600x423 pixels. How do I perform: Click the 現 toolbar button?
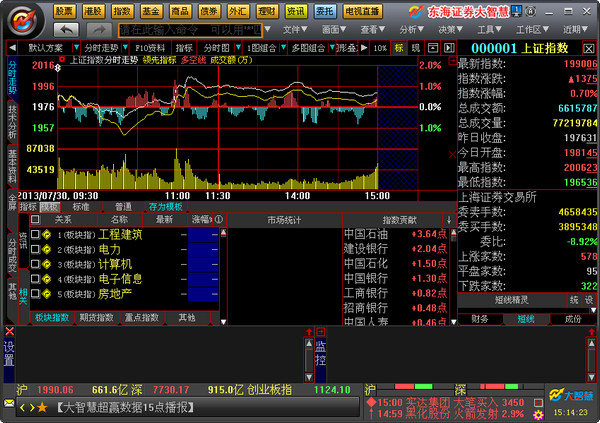click(x=416, y=48)
